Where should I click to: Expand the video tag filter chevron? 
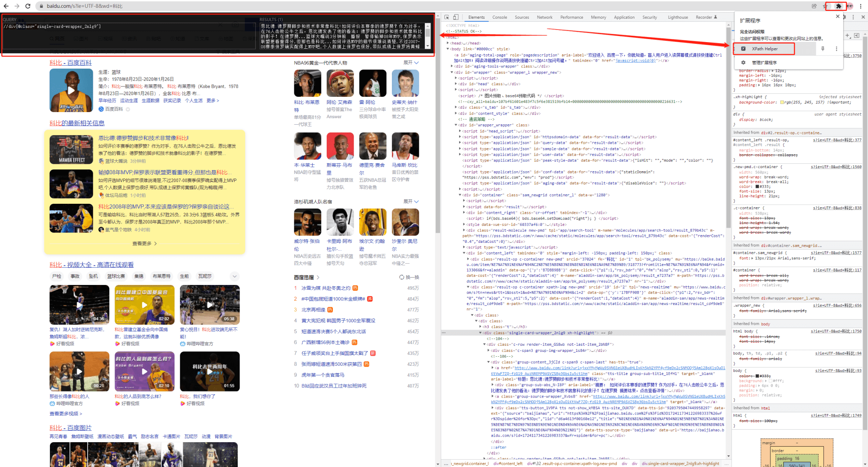coord(234,276)
